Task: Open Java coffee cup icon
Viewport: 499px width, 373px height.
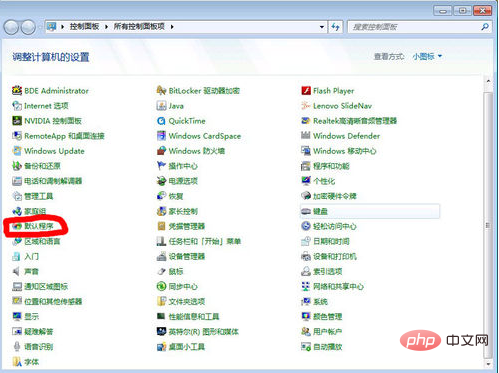Action: coord(161,106)
